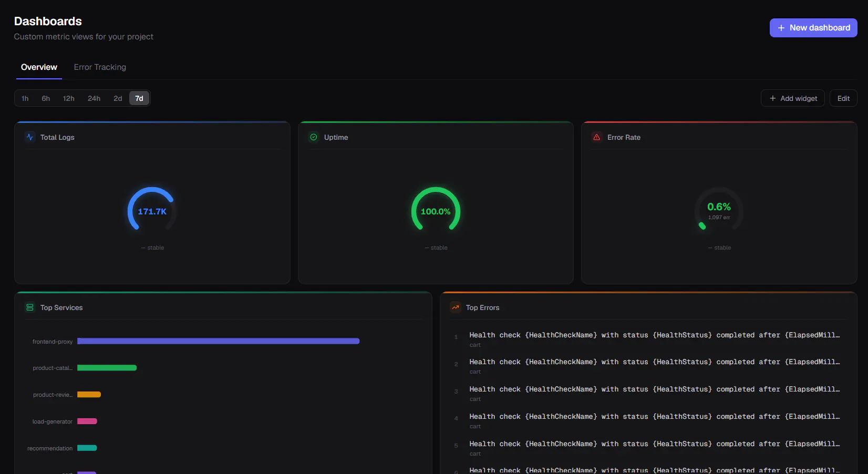Image resolution: width=868 pixels, height=474 pixels.
Task: Click the frontend-proxy bar in Top Services
Action: click(219, 341)
